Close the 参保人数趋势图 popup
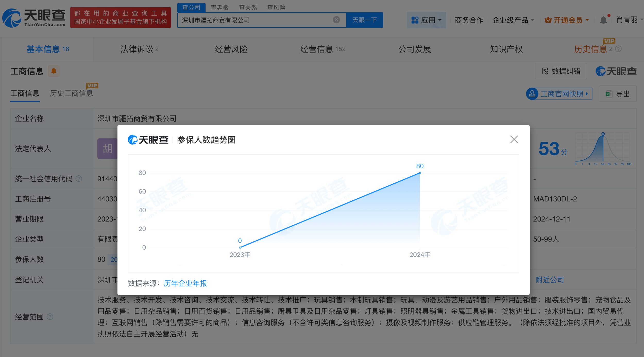The width and height of the screenshot is (644, 357). click(514, 139)
